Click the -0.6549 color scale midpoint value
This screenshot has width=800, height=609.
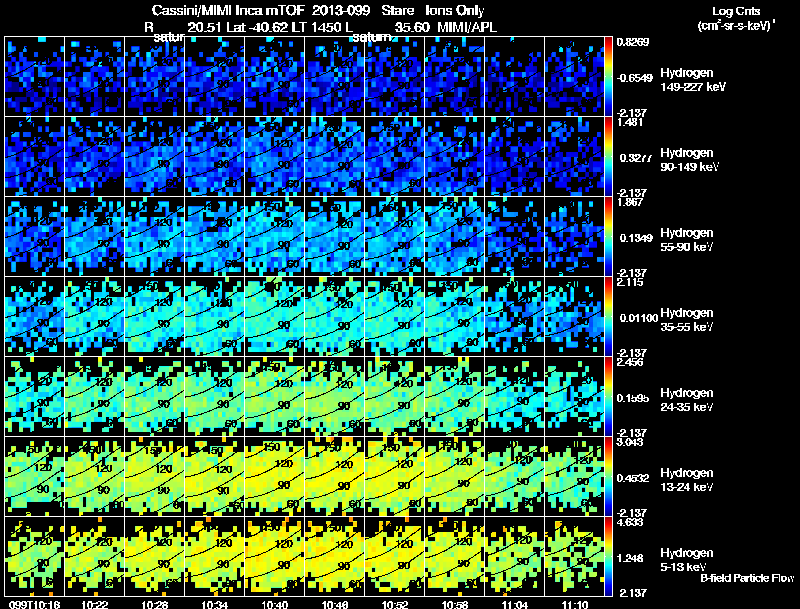point(634,78)
